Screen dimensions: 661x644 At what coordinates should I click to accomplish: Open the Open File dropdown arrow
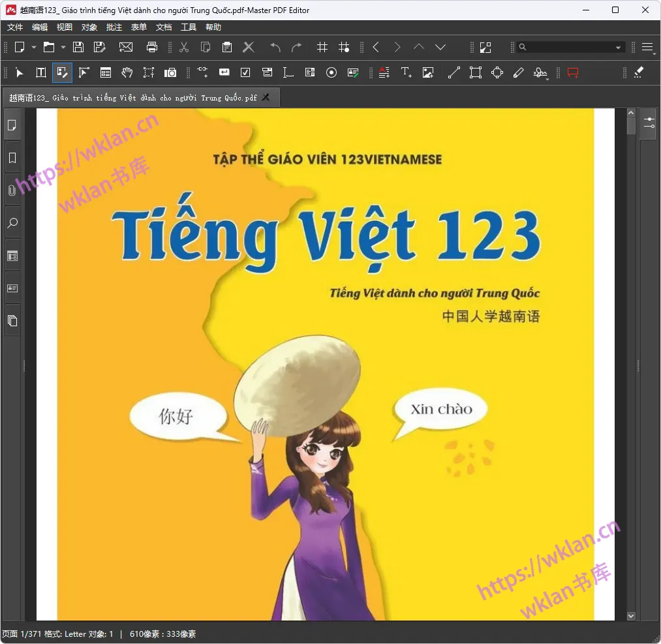click(x=62, y=47)
